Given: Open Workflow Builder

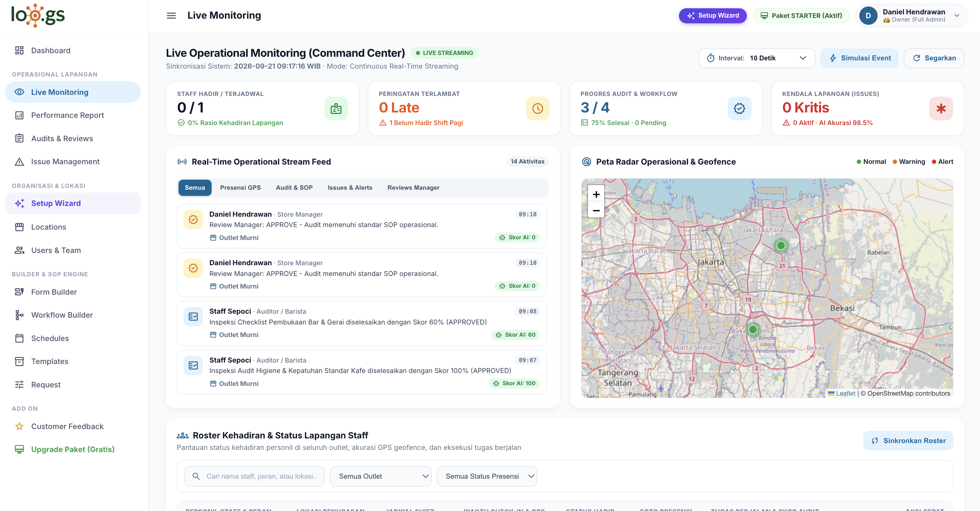Looking at the screenshot, I should point(73,315).
